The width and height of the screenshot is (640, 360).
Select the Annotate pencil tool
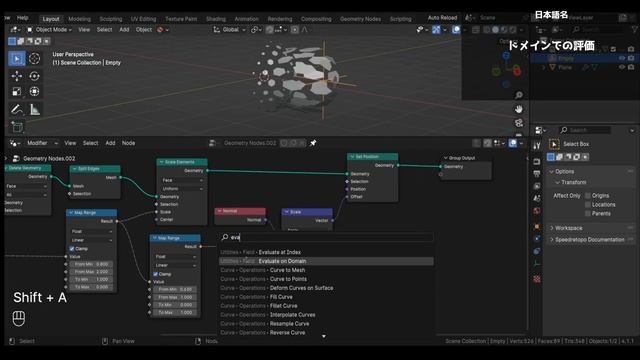(17, 109)
